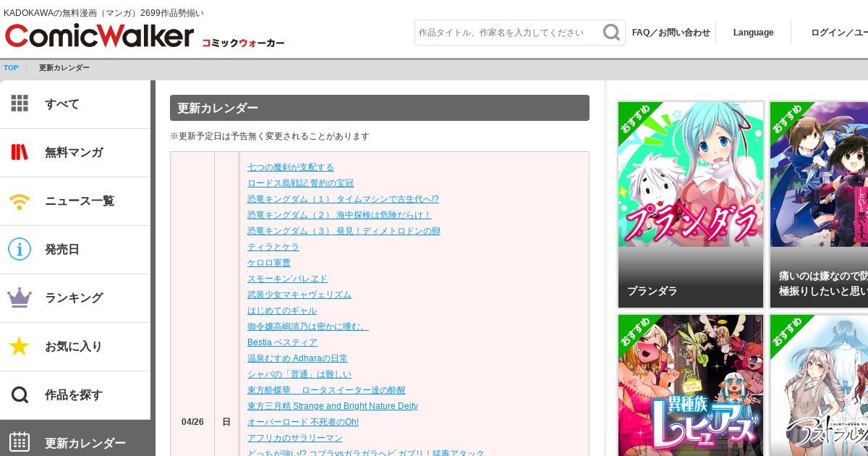Open オーバーロード 不死者のOh! link

[x=303, y=422]
